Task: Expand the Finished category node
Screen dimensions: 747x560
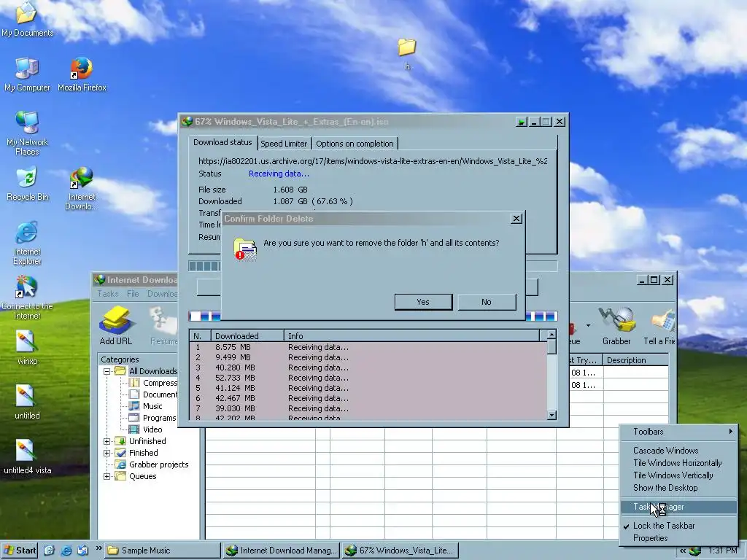Action: coord(107,453)
